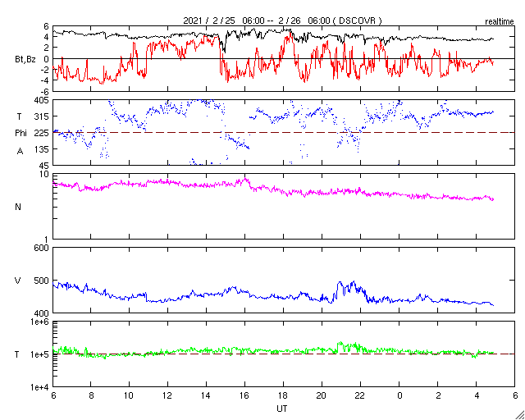This screenshot has width=525, height=420.
Task: Click the '225' y-axis tick label
Action: pos(43,133)
